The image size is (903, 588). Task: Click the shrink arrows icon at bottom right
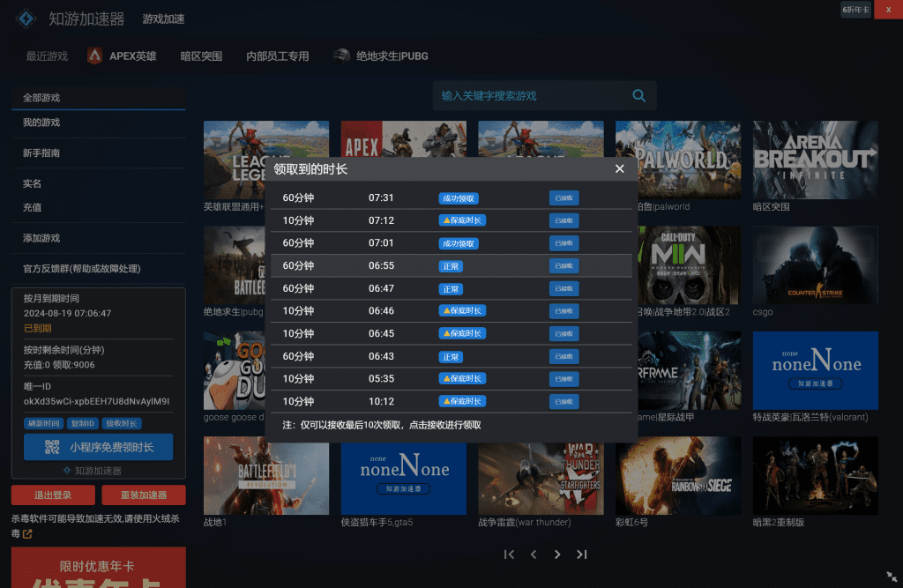coord(892,577)
